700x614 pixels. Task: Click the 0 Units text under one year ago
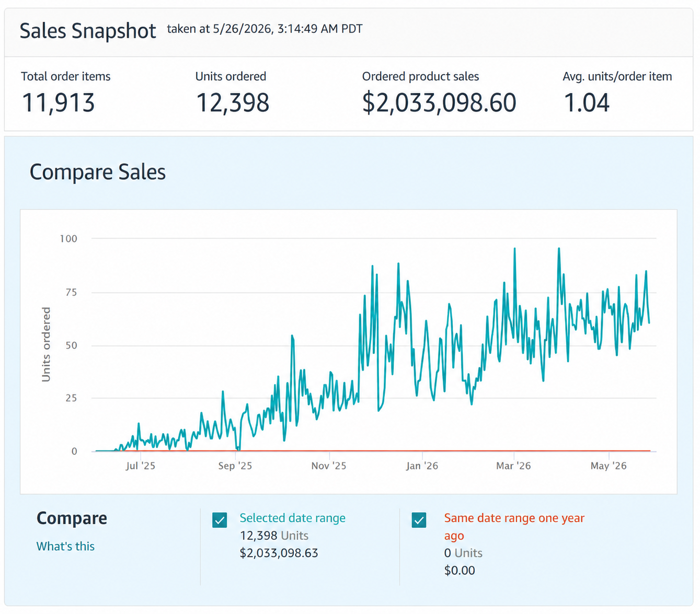pos(463,553)
